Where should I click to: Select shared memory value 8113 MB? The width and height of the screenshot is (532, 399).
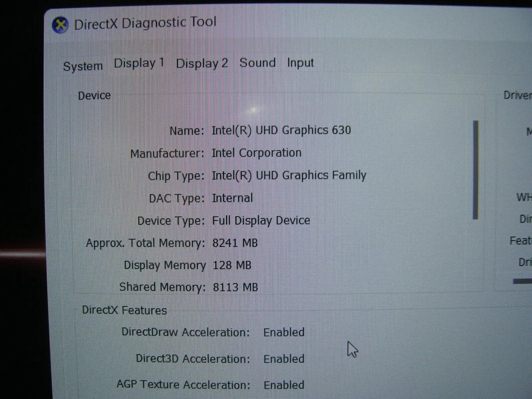click(235, 287)
